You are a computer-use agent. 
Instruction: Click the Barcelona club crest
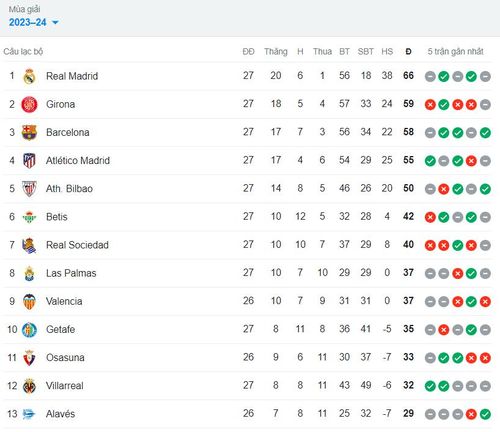[29, 132]
